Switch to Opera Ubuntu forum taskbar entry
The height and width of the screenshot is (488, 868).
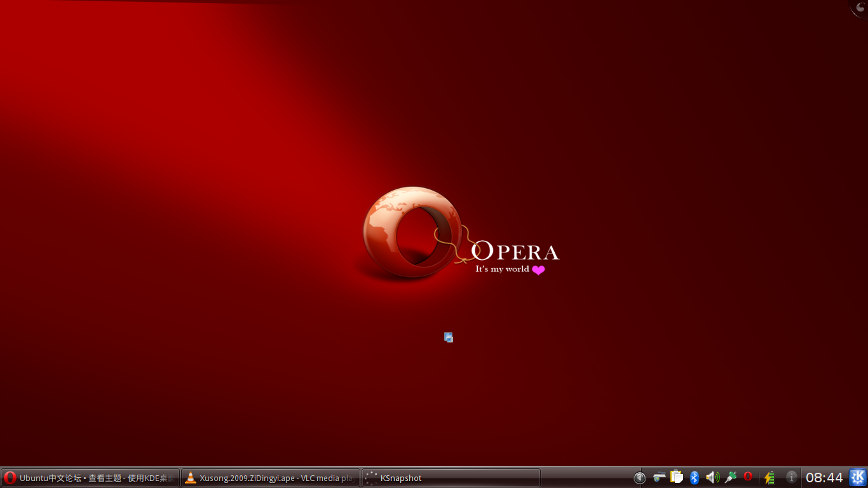90,478
